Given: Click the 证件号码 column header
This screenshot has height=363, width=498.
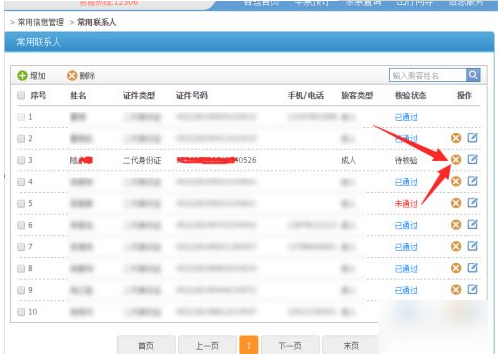Looking at the screenshot, I should pos(192,96).
